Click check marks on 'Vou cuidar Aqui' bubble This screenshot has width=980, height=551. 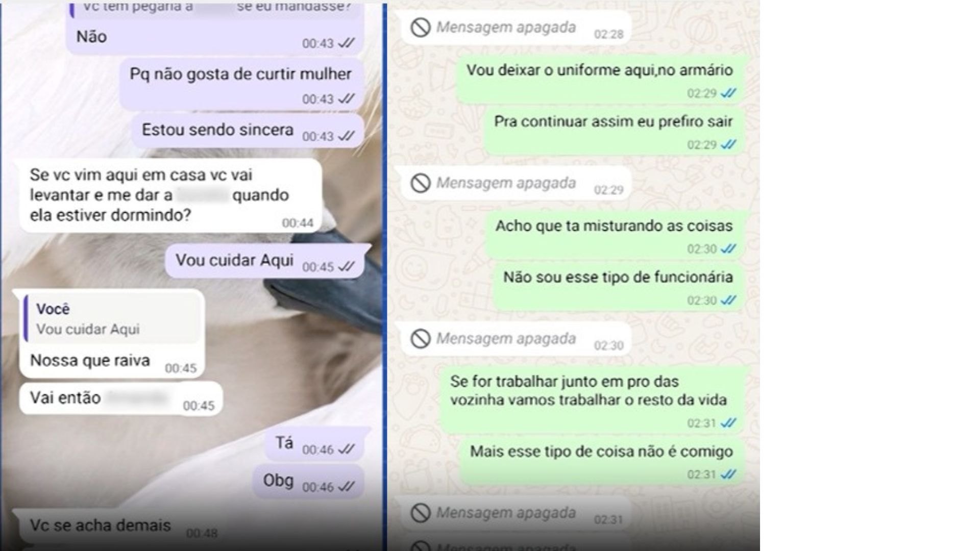[347, 267]
